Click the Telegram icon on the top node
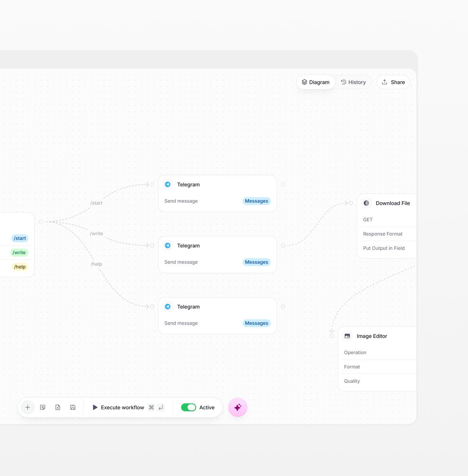Screen dimensions: 468x476 pos(168,184)
